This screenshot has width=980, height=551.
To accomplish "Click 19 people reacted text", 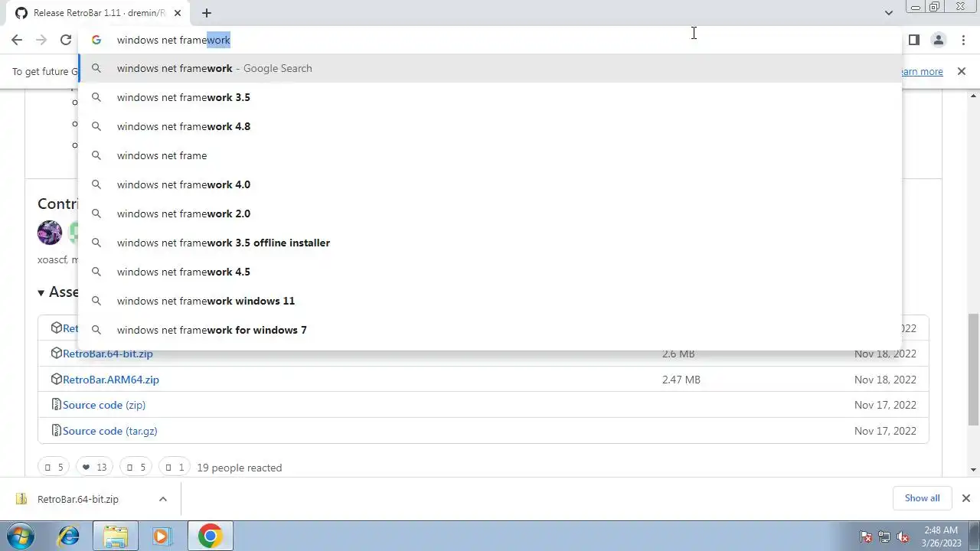I will click(x=240, y=468).
